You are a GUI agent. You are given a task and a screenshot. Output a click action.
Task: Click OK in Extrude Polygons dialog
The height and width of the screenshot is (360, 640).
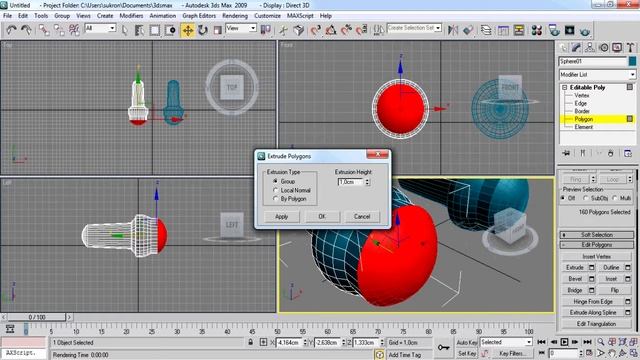click(x=322, y=217)
